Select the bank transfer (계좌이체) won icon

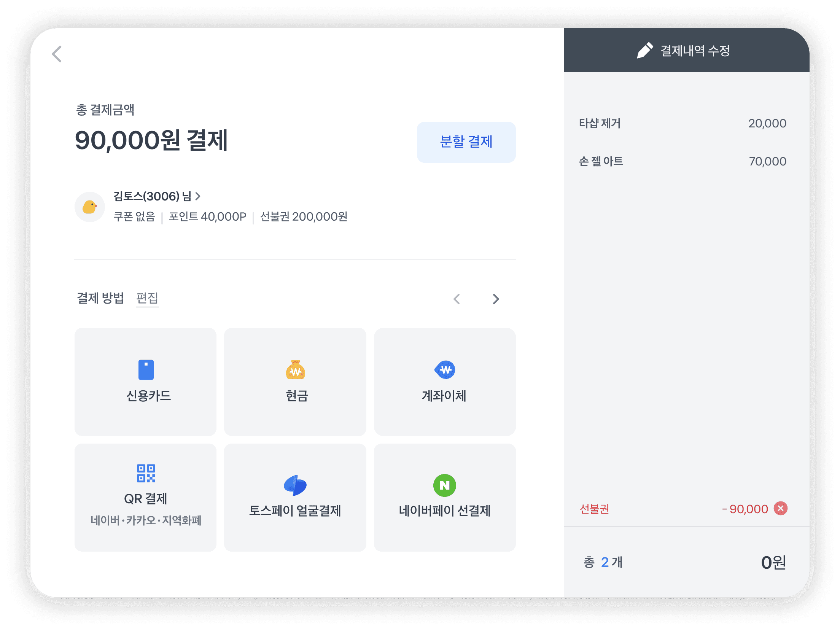445,369
